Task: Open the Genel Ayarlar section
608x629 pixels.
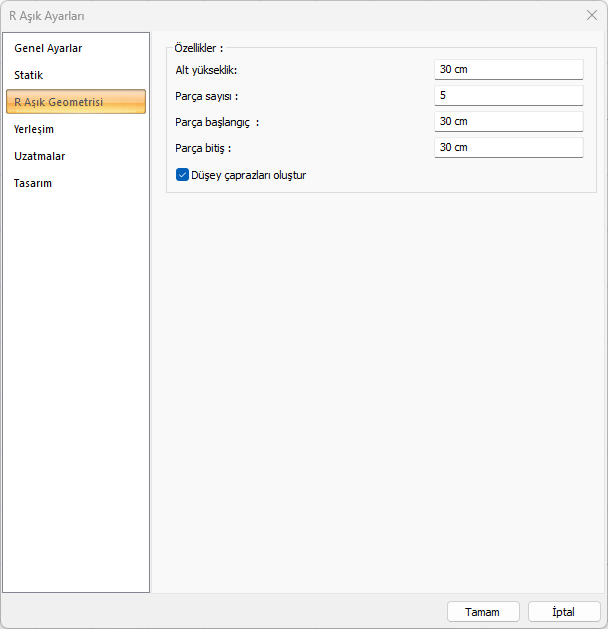Action: 48,48
